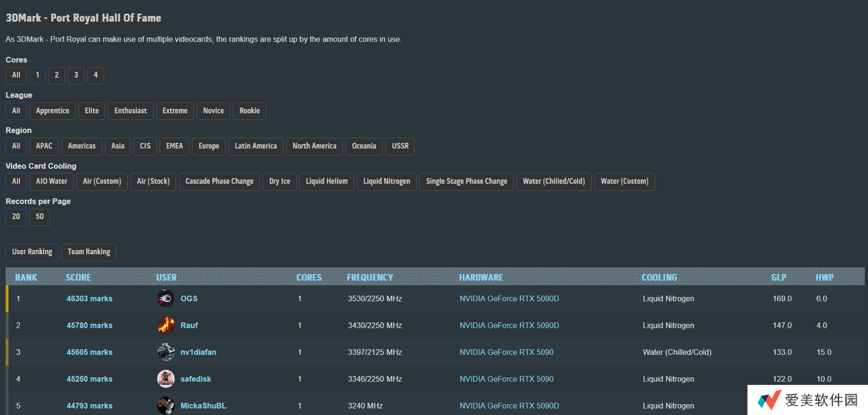Open Rauf user profile link
This screenshot has width=868, height=415.
coord(189,325)
